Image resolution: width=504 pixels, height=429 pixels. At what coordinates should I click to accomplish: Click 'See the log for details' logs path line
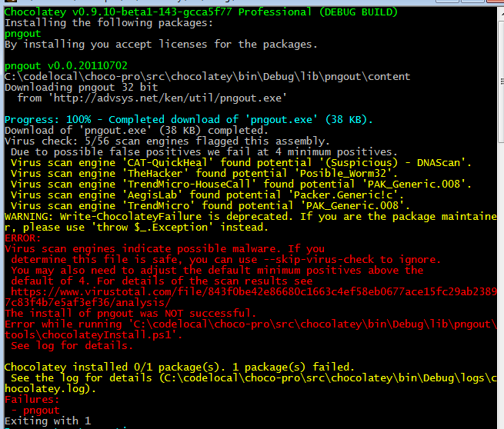254,378
